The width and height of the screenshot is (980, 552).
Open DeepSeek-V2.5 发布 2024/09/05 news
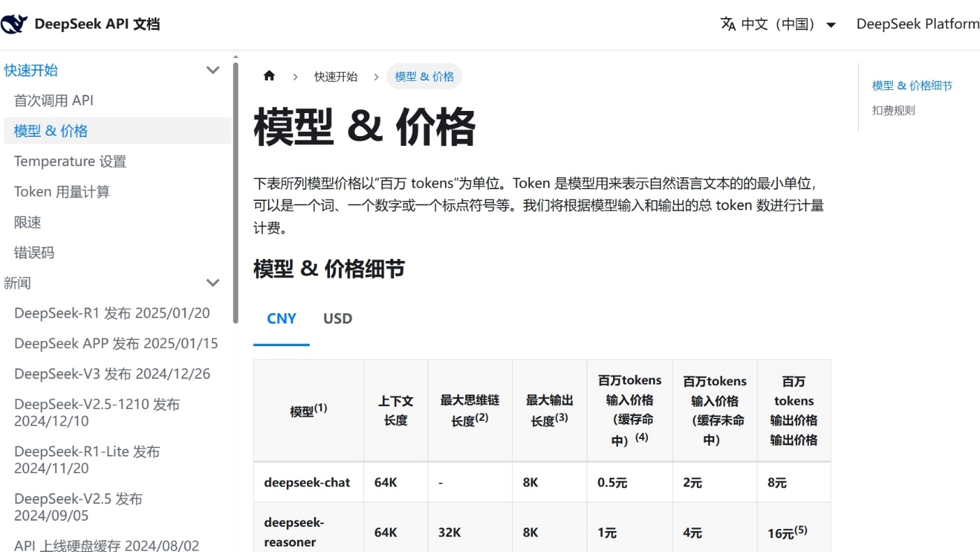pyautogui.click(x=78, y=507)
